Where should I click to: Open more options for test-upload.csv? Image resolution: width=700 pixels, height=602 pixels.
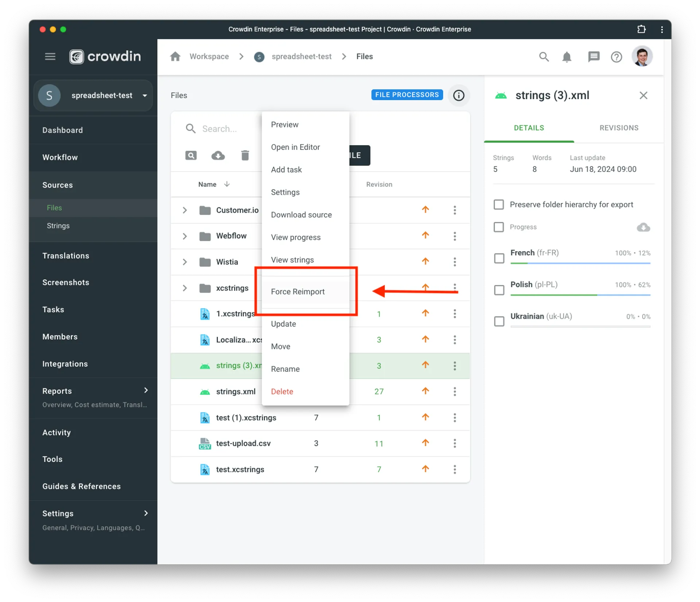[x=455, y=443]
